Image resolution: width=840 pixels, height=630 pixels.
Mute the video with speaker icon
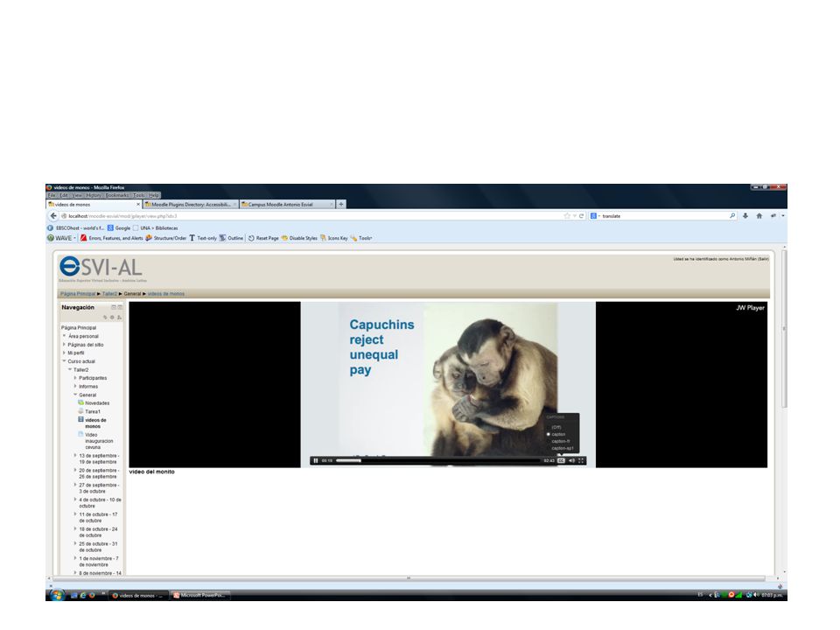pos(571,461)
